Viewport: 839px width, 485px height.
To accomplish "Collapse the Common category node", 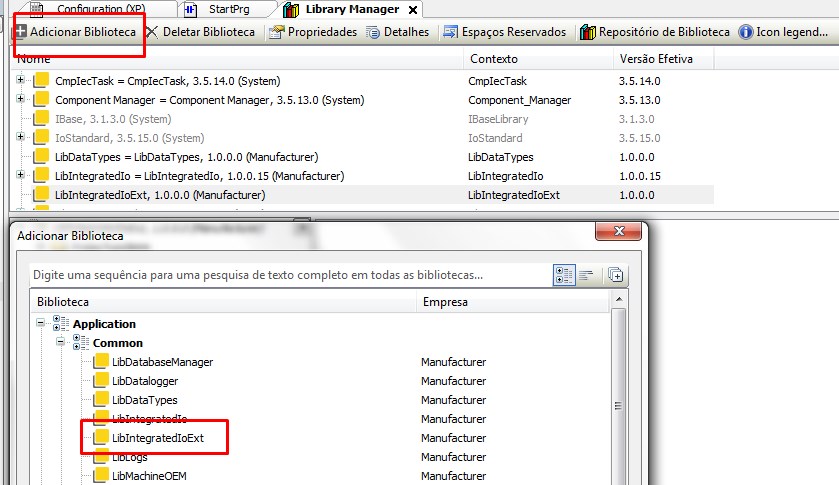I will point(61,342).
